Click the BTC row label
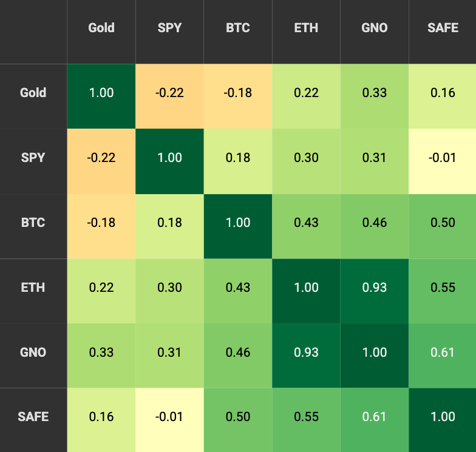Screen dimensions: 476x452 tap(33, 223)
